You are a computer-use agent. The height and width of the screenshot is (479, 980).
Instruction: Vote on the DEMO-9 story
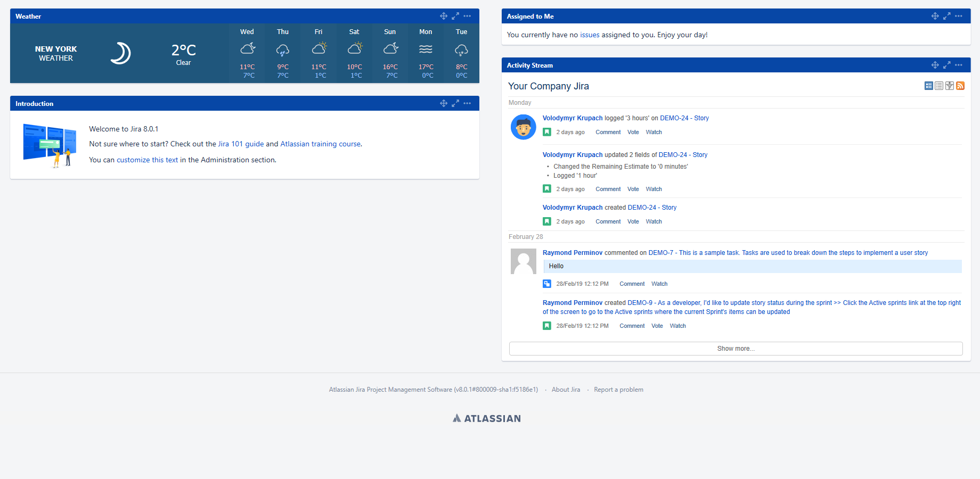[x=657, y=326]
